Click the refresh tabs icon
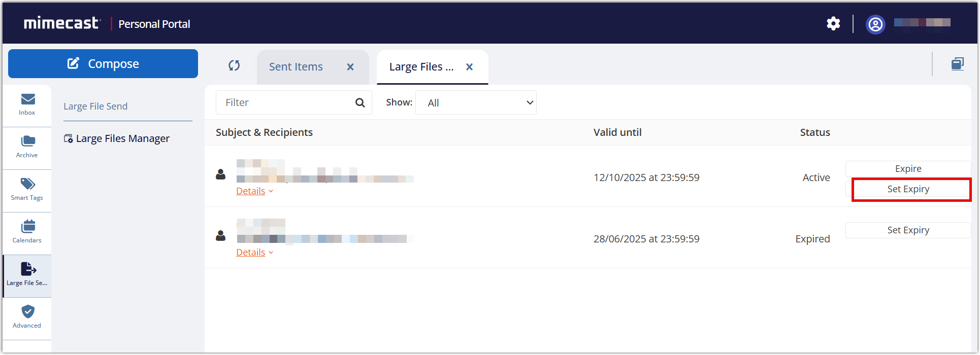This screenshot has width=980, height=355. (x=234, y=65)
